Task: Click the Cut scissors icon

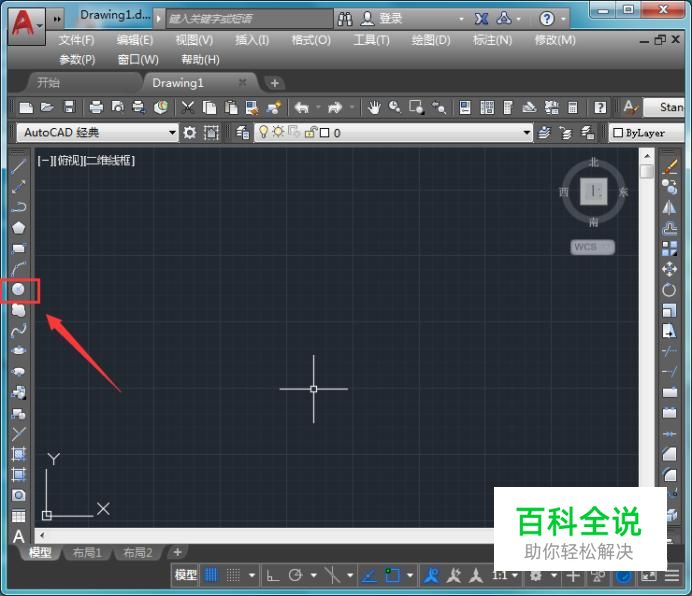Action: point(188,107)
